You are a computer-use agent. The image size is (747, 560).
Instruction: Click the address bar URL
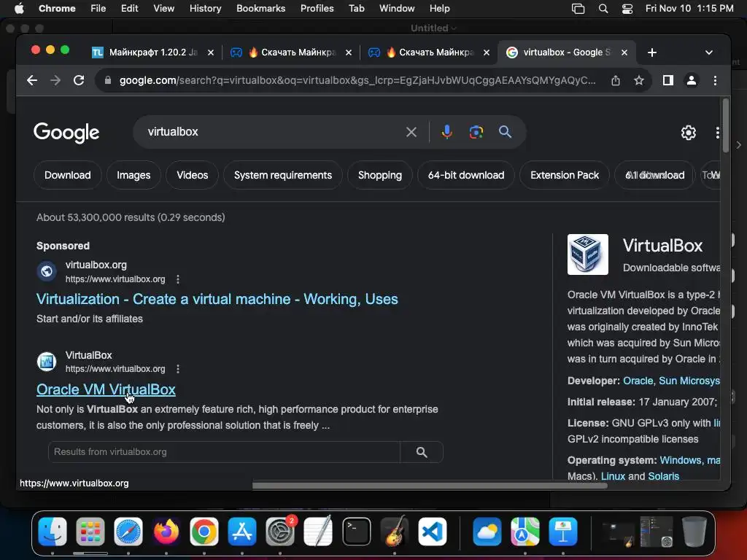[x=357, y=80]
